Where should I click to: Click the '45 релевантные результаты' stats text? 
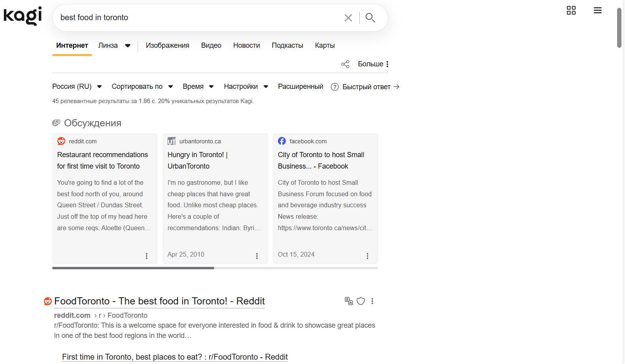pos(153,101)
